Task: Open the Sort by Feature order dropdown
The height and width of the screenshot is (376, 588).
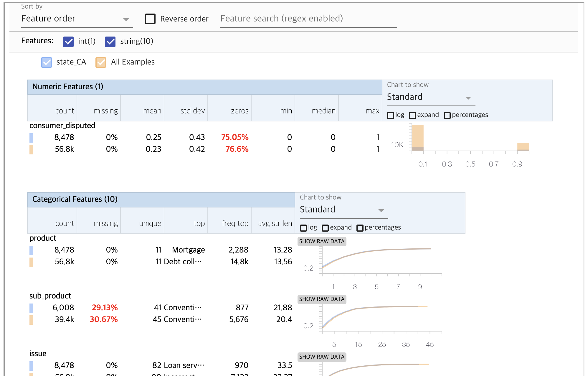Action: [x=77, y=19]
